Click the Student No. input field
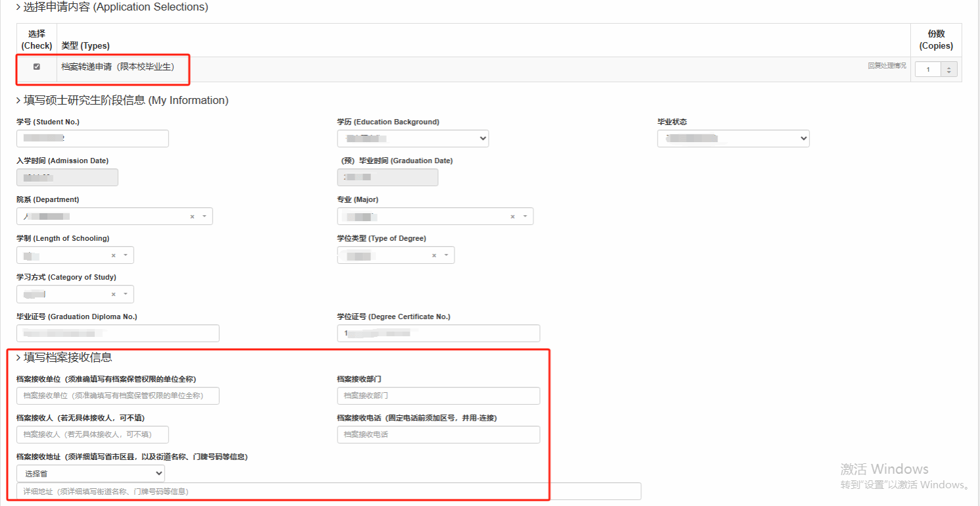Viewport: 980px width, 506px height. click(92, 138)
